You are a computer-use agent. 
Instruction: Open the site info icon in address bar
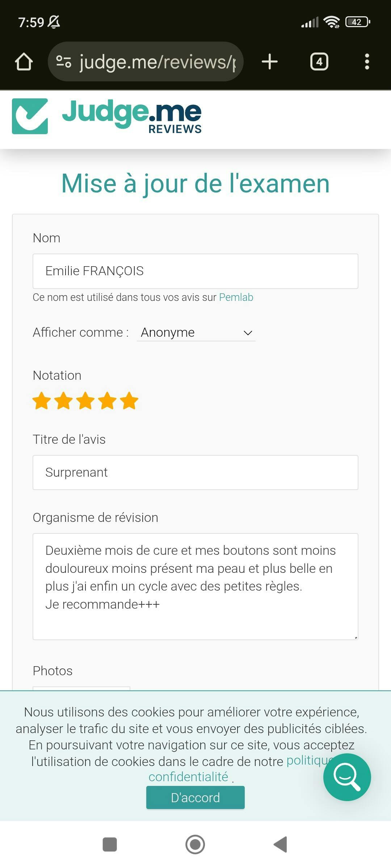coord(64,62)
